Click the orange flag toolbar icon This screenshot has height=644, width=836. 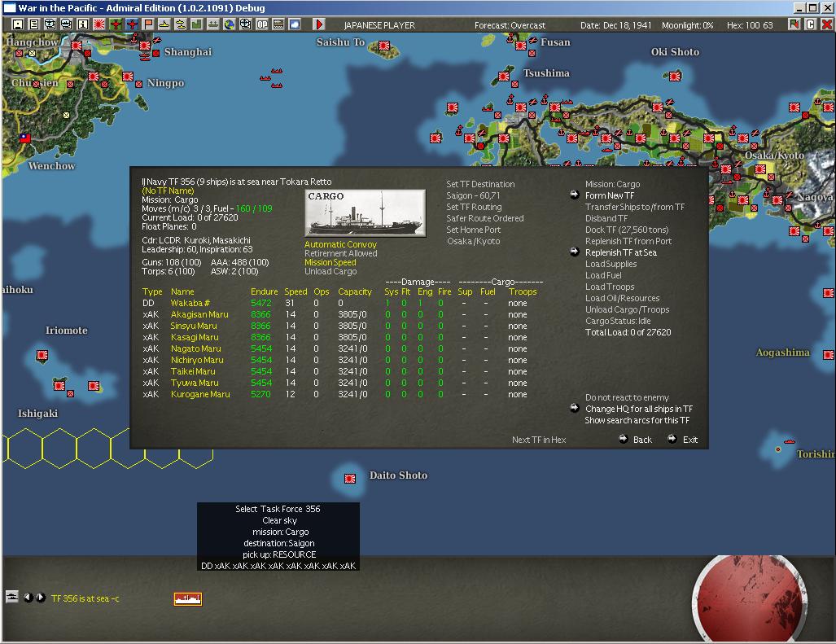148,24
